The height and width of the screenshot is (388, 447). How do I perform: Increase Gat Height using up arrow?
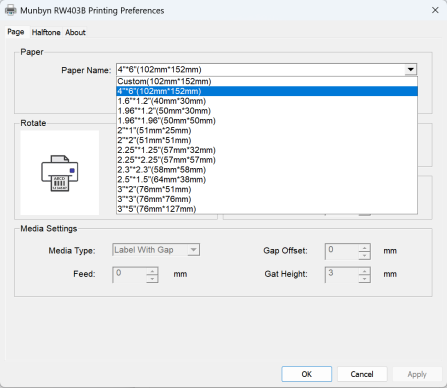point(364,271)
